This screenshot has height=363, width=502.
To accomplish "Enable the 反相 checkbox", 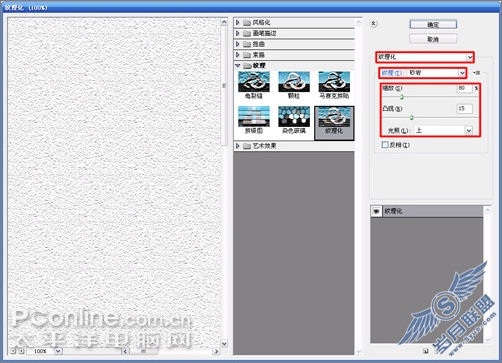I will click(385, 145).
